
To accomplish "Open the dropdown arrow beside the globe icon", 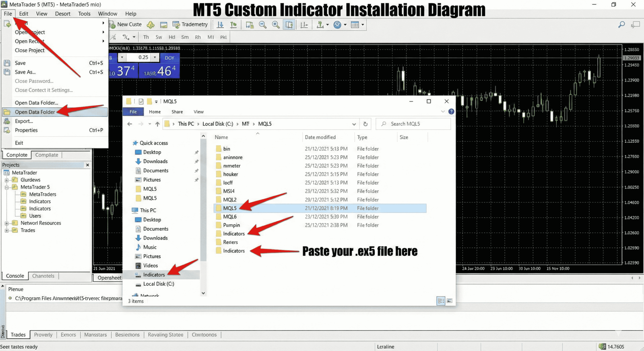I will (x=345, y=25).
